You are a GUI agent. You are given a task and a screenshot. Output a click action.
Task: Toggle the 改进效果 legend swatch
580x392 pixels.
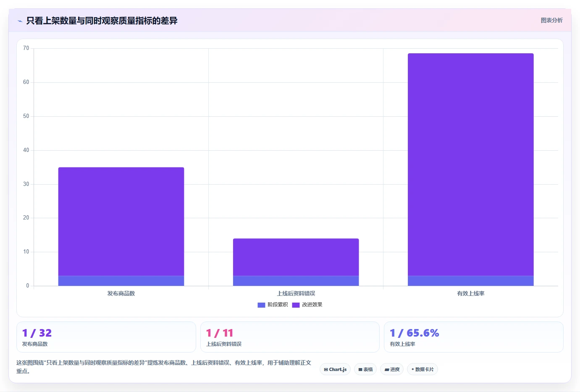pyautogui.click(x=296, y=305)
